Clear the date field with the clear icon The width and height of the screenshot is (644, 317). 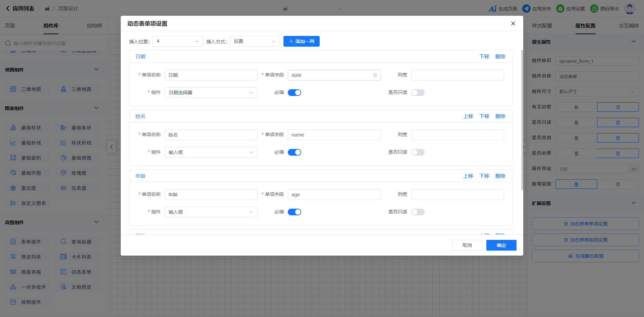[x=375, y=75]
